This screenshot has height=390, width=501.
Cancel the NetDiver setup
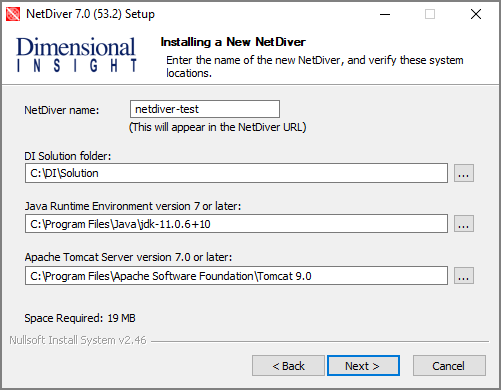click(x=449, y=366)
